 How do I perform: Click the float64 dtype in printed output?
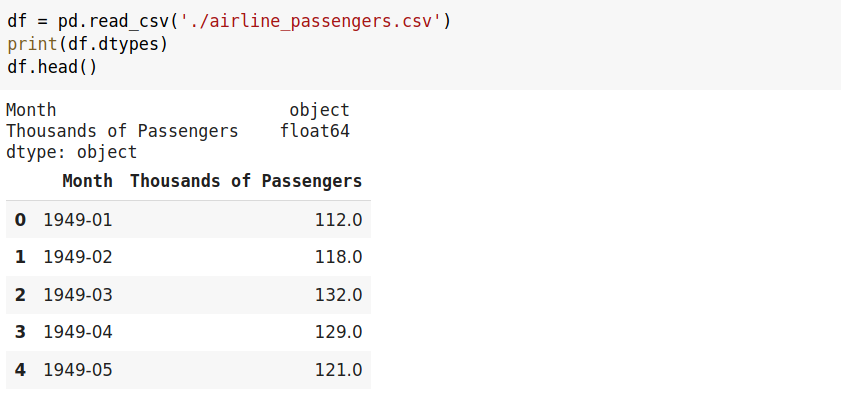[x=315, y=131]
